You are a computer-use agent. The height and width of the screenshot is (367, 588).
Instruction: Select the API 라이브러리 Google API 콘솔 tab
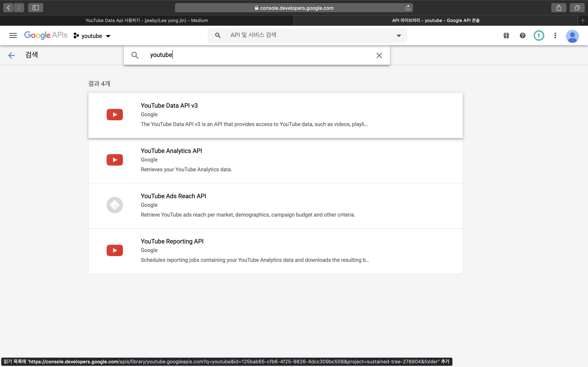coord(435,20)
